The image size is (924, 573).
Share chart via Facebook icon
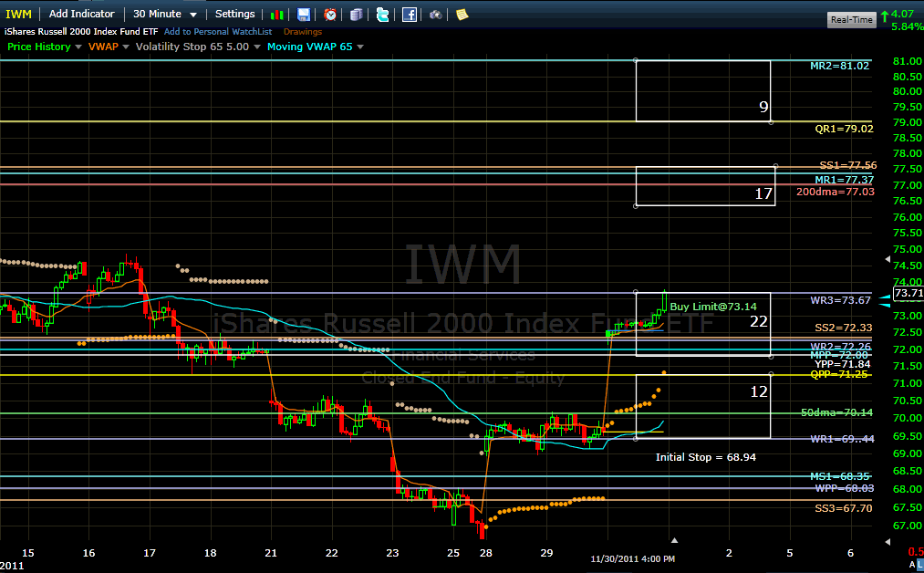pos(409,15)
